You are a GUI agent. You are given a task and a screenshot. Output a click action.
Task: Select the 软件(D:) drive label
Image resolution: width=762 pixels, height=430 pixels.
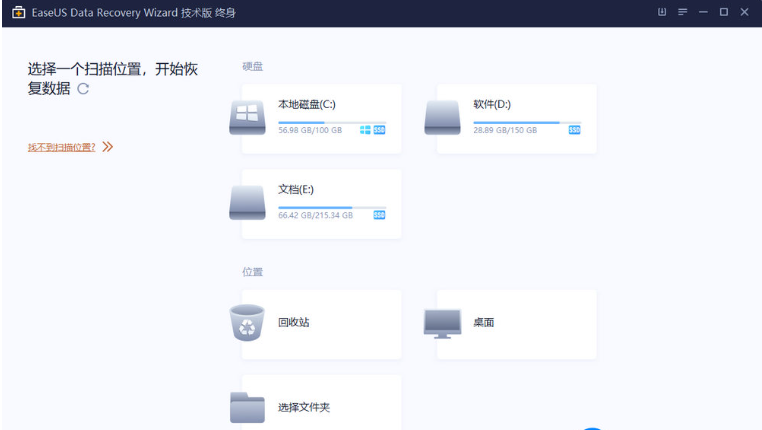[x=492, y=104]
